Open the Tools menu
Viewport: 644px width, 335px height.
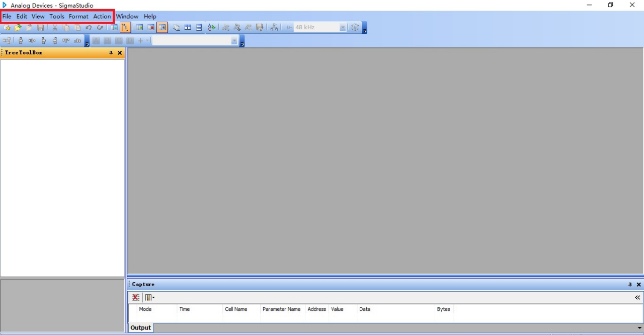[57, 16]
